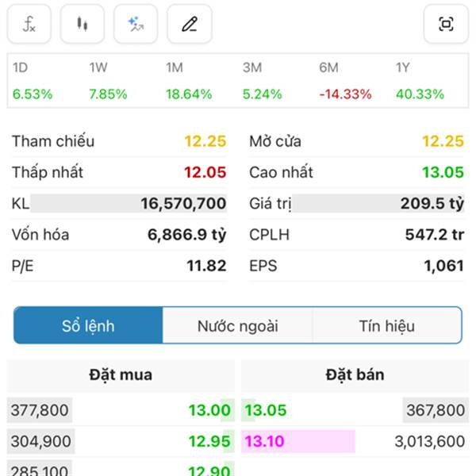Open the fx formula indicators button
The height and width of the screenshot is (476, 476).
[x=29, y=25]
